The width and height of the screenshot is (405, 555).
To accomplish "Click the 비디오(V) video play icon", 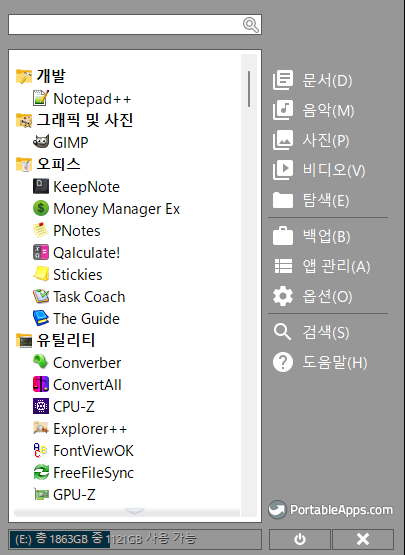I will coord(283,170).
